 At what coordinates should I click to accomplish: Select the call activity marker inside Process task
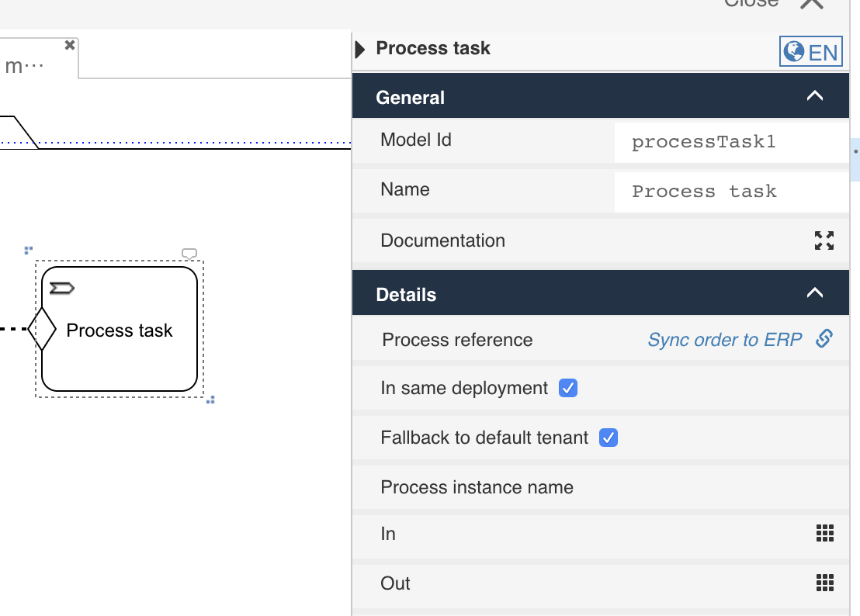(x=61, y=287)
